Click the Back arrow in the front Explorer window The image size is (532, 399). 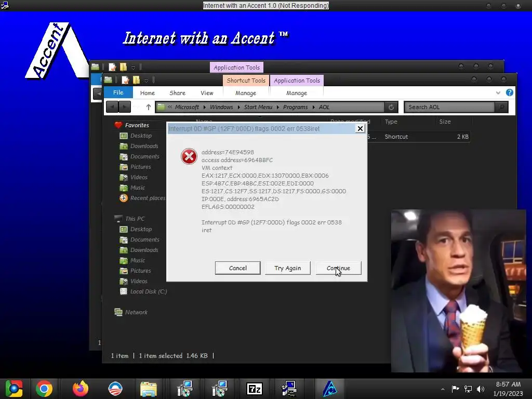[112, 107]
